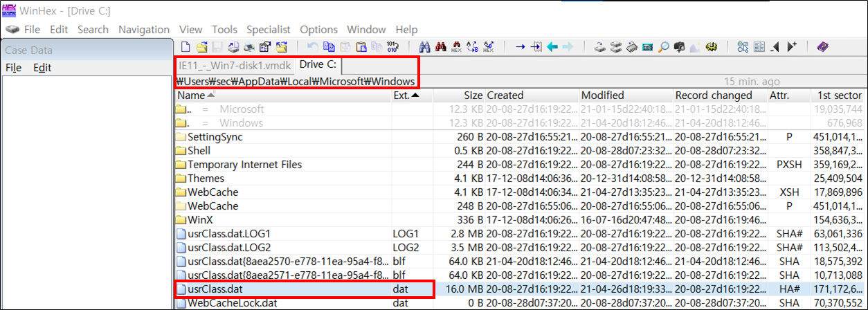
Task: Open the Window menu
Action: point(366,30)
